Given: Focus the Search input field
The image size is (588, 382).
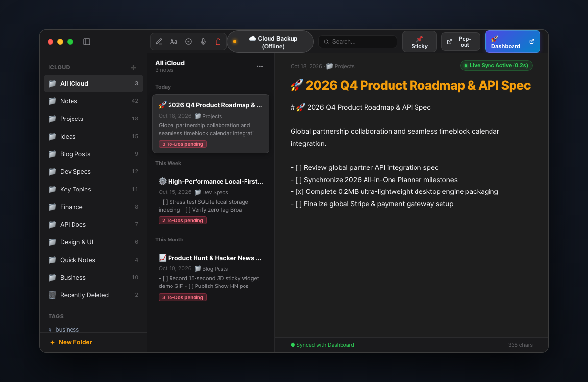Looking at the screenshot, I should (358, 42).
